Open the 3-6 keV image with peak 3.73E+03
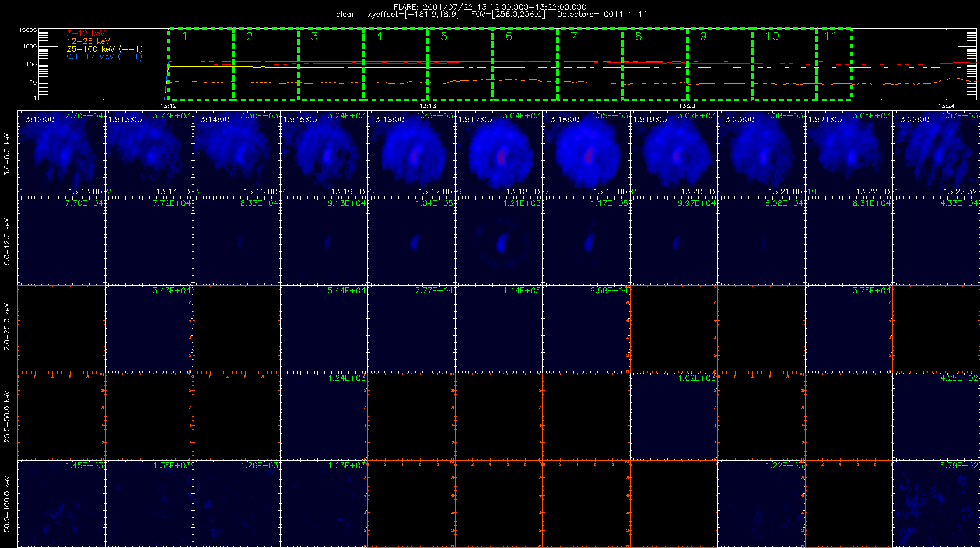This screenshot has width=980, height=548. pos(149,154)
